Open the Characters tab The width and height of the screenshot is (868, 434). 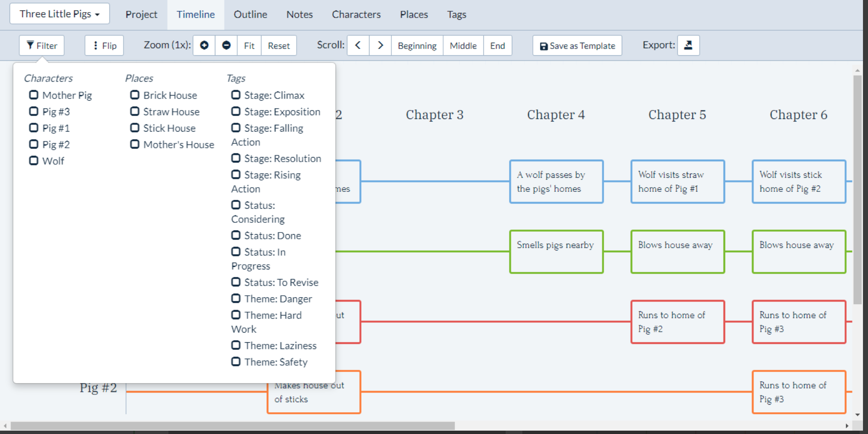click(356, 14)
